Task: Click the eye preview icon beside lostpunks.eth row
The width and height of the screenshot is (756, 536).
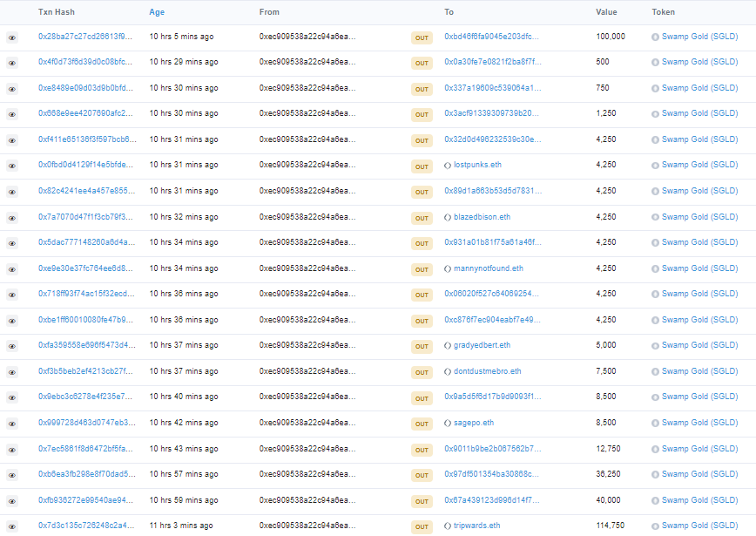Action: tap(10, 165)
